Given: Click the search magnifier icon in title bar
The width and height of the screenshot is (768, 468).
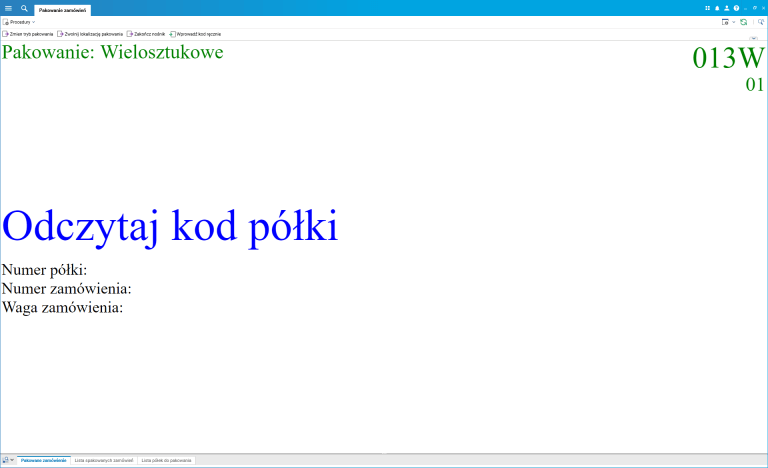Looking at the screenshot, I should click(24, 8).
